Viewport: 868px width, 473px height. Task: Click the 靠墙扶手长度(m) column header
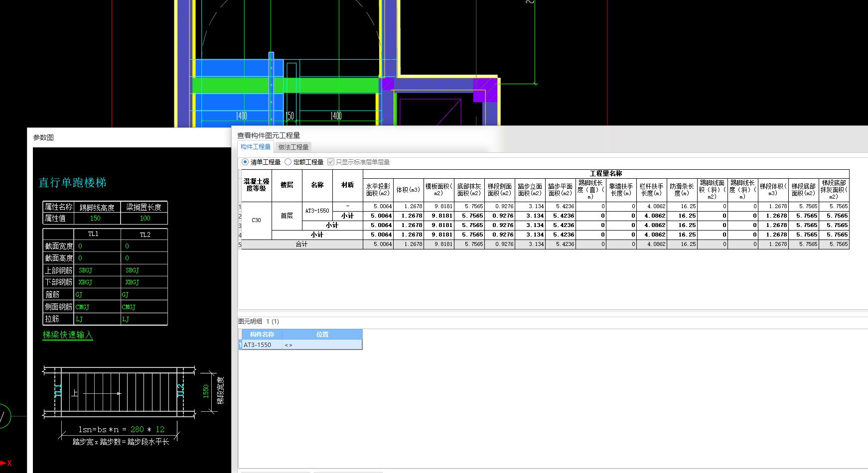(x=621, y=190)
